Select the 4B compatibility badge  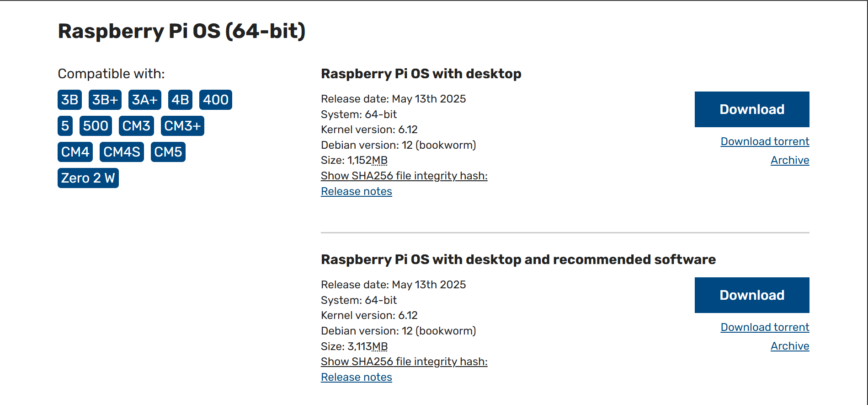(180, 100)
